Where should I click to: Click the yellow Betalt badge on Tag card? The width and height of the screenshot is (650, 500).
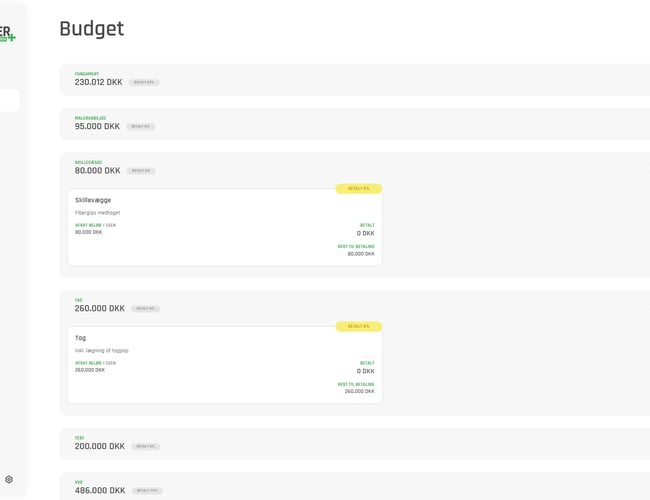pyautogui.click(x=359, y=327)
